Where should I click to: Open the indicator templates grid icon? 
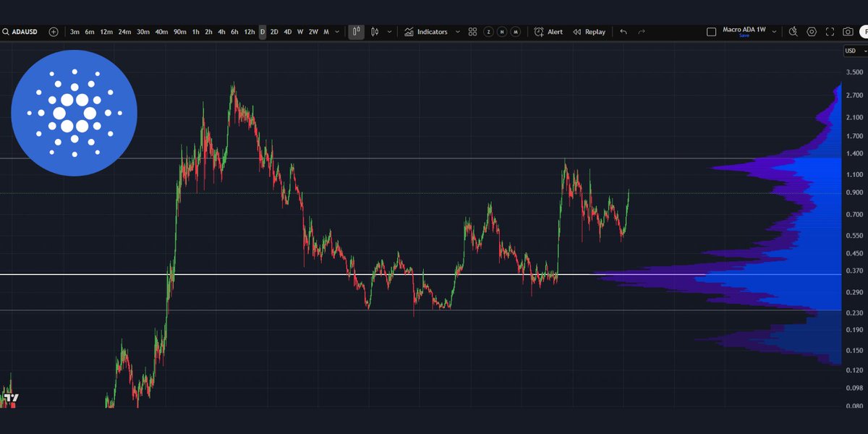click(472, 32)
